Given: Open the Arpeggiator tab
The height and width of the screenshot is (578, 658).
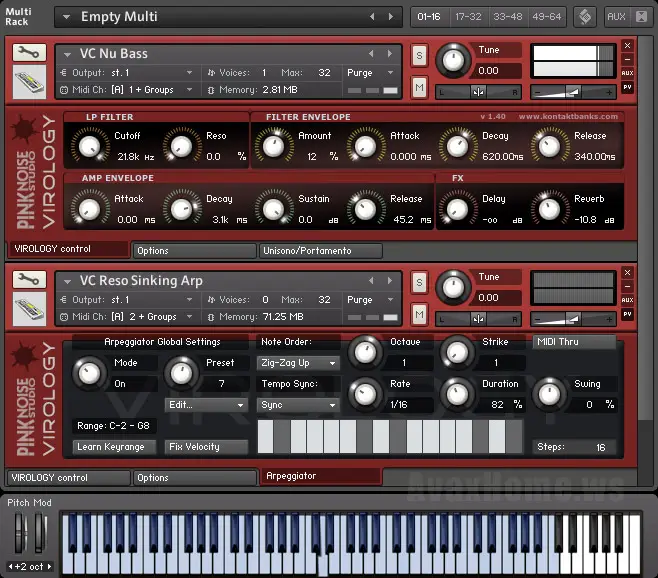Looking at the screenshot, I should [x=321, y=476].
